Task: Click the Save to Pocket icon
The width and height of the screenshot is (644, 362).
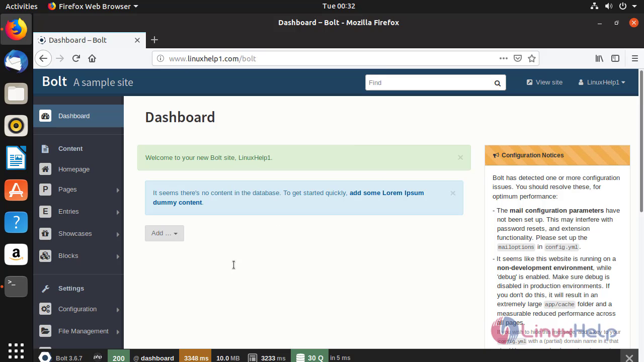Action: 518,58
